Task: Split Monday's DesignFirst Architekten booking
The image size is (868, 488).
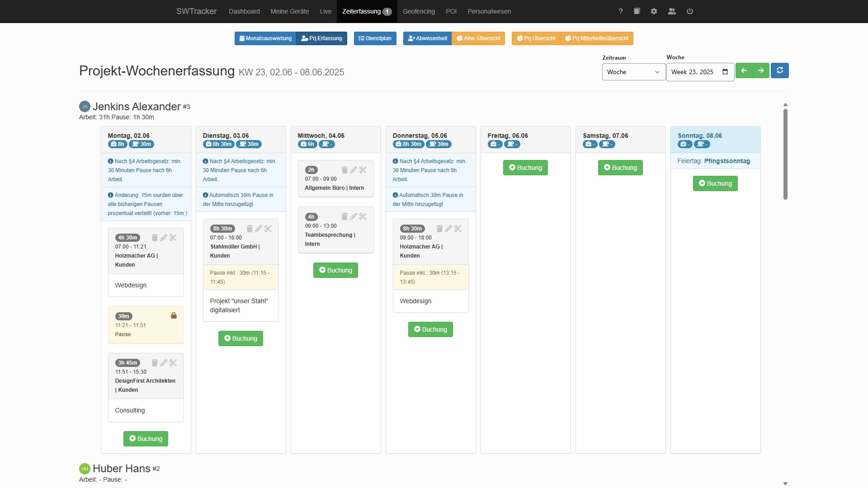Action: [173, 363]
